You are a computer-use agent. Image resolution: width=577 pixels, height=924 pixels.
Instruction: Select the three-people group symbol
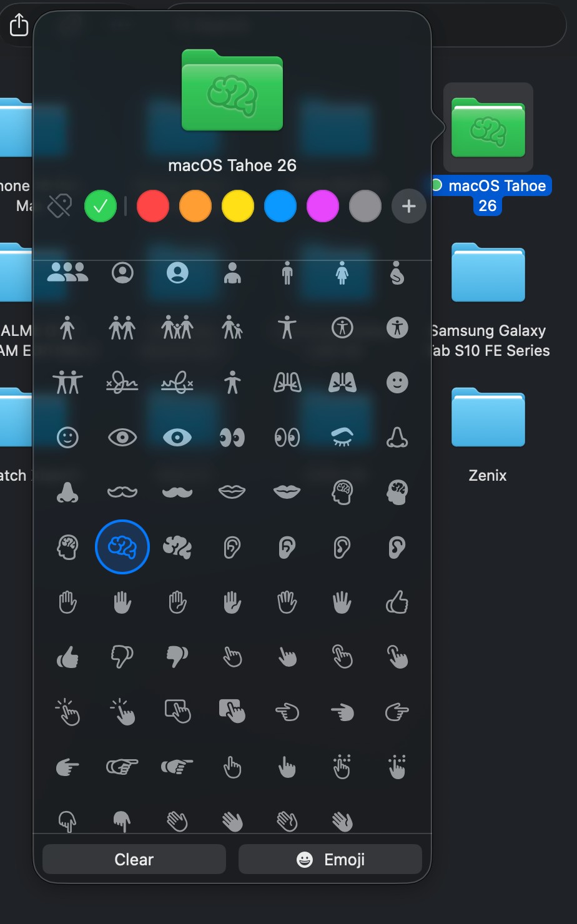click(67, 273)
